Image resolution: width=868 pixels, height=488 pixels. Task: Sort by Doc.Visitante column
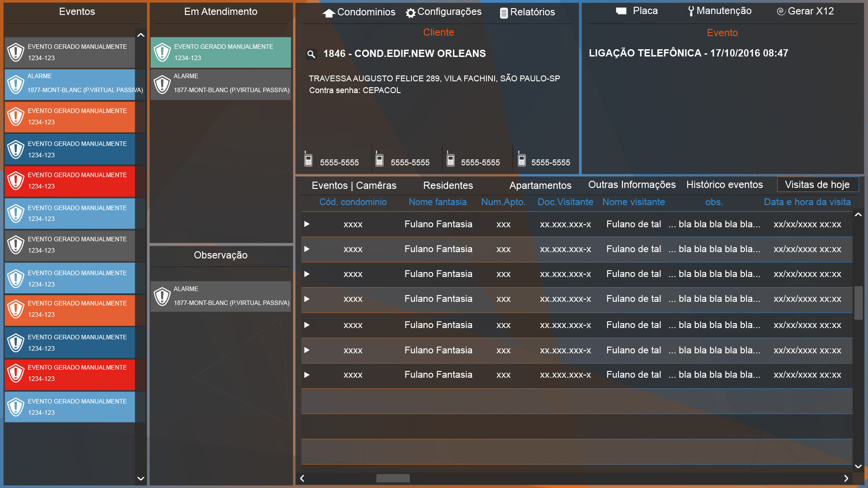pos(565,202)
